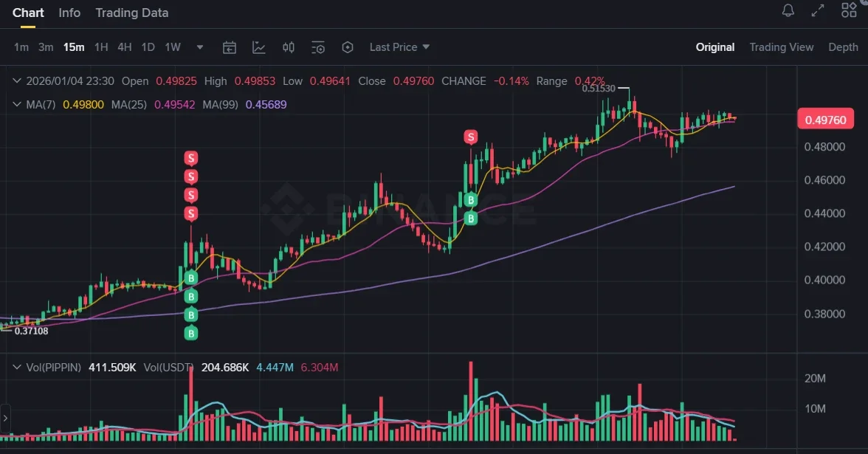Open the calendar date jump tool

230,47
